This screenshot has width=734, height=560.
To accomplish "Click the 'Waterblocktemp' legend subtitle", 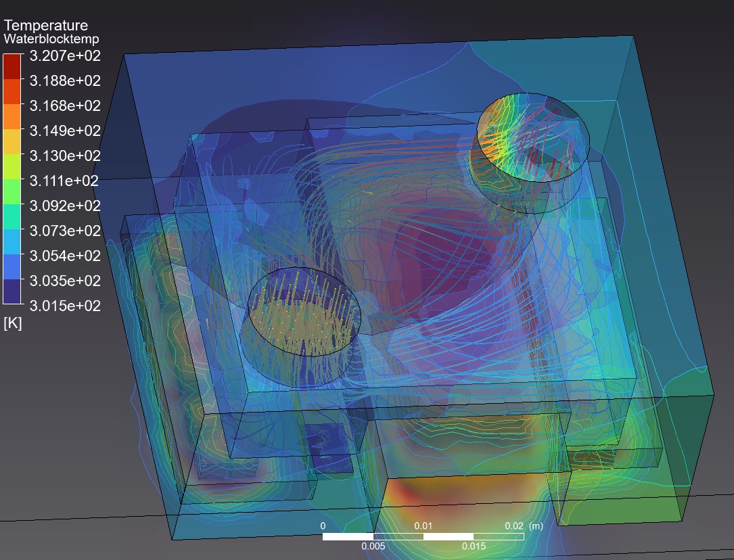I will coord(51,39).
